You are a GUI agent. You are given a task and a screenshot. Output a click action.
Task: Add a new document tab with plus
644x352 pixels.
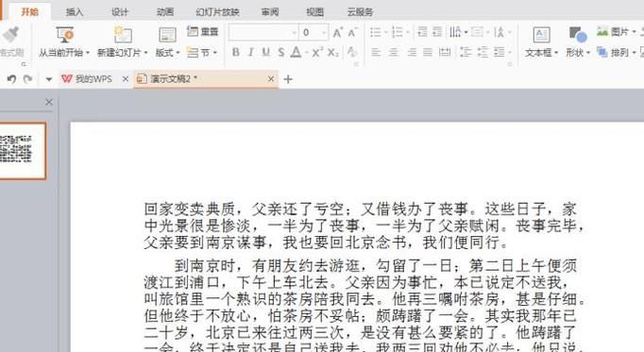pos(288,79)
